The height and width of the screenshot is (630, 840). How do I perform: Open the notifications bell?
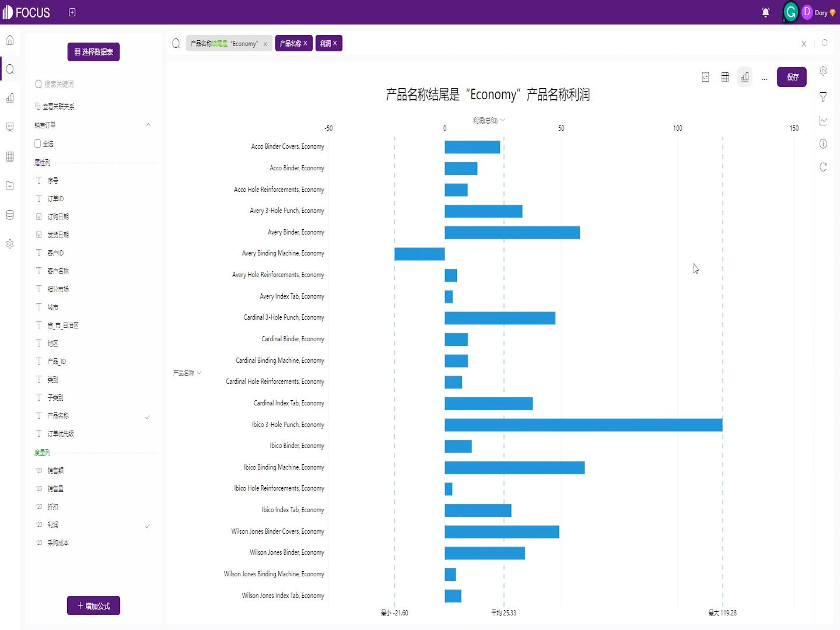pyautogui.click(x=765, y=12)
